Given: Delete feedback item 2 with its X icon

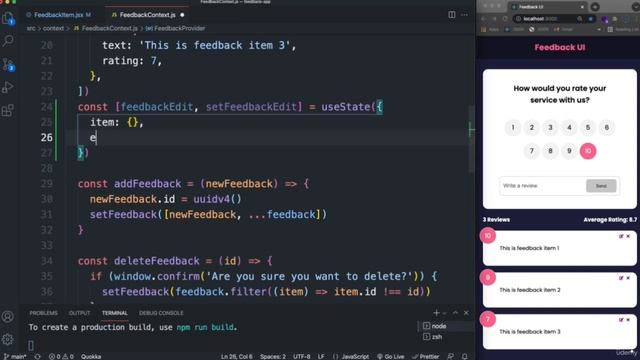Looking at the screenshot, I should pyautogui.click(x=628, y=278).
